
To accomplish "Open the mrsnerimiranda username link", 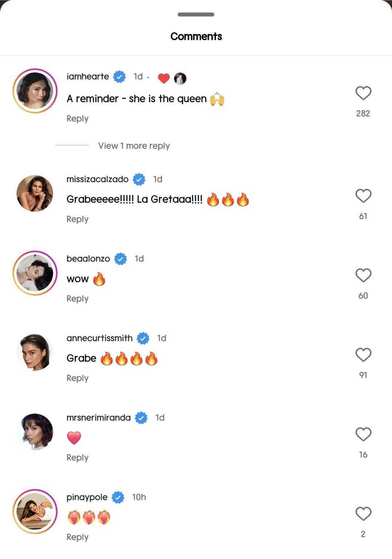I will tap(98, 418).
